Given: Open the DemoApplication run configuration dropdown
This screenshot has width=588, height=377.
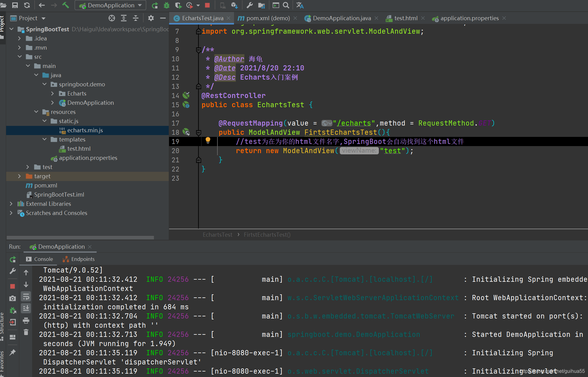Looking at the screenshot, I should [x=111, y=5].
